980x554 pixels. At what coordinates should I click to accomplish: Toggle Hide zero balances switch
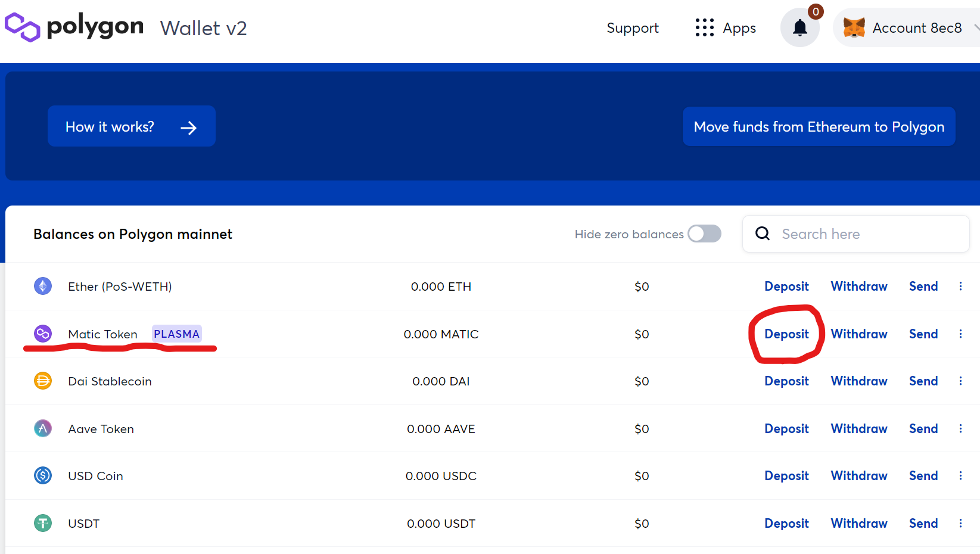704,234
